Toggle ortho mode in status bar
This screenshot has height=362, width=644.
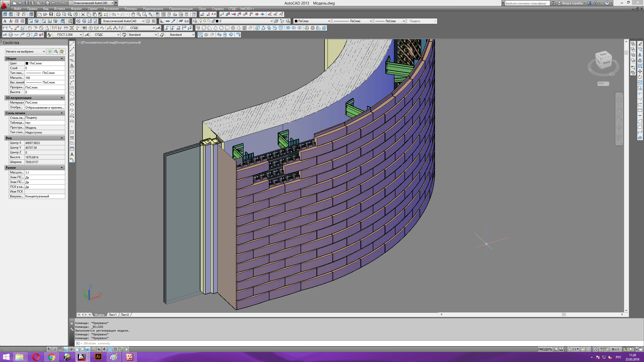66,349
